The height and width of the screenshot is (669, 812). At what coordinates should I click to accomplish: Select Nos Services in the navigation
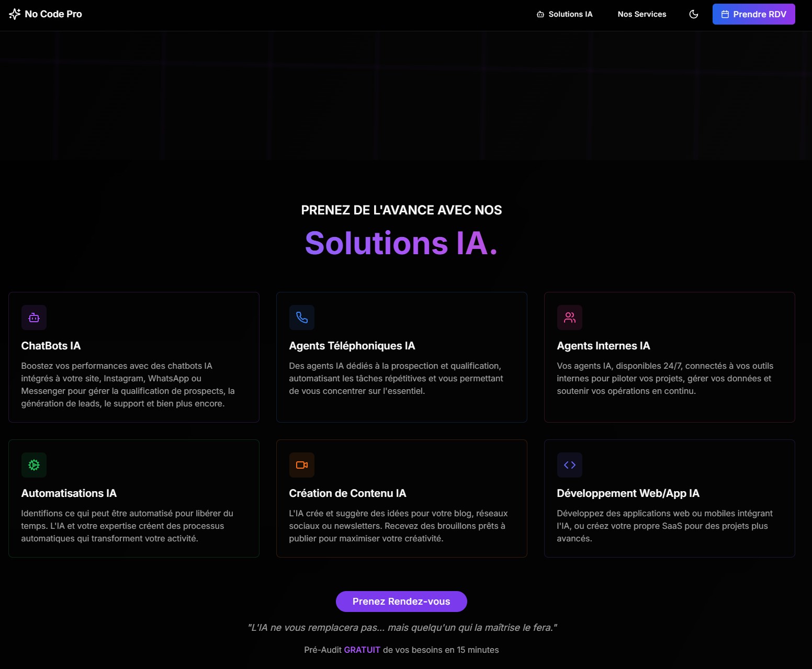[641, 14]
